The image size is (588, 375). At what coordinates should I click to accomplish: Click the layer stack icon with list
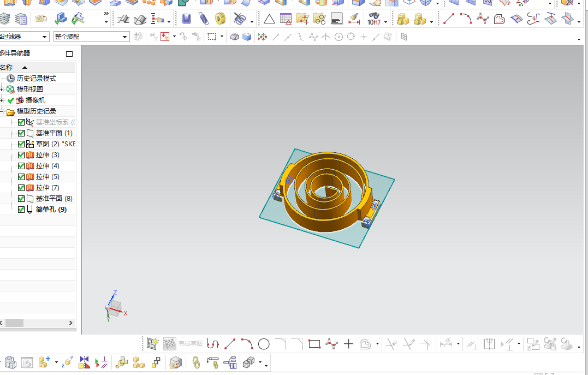point(21,19)
